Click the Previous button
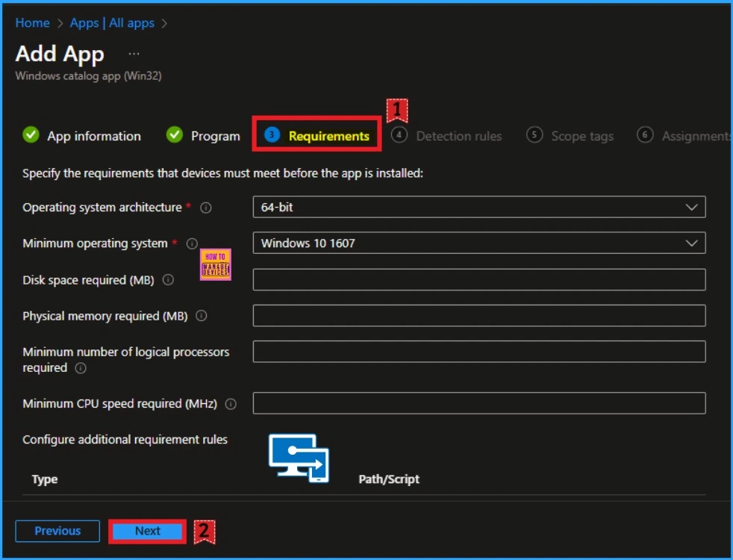 [57, 531]
